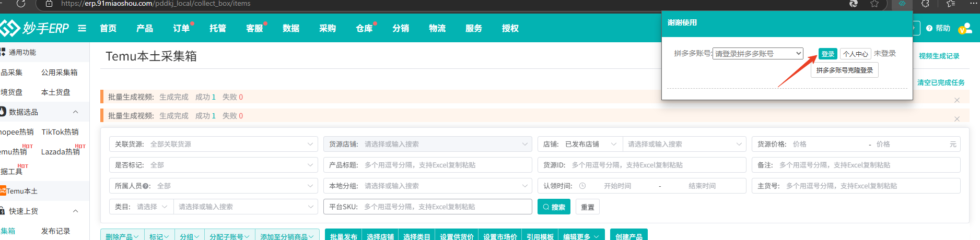Open the browser three-dot menu

(973, 3)
